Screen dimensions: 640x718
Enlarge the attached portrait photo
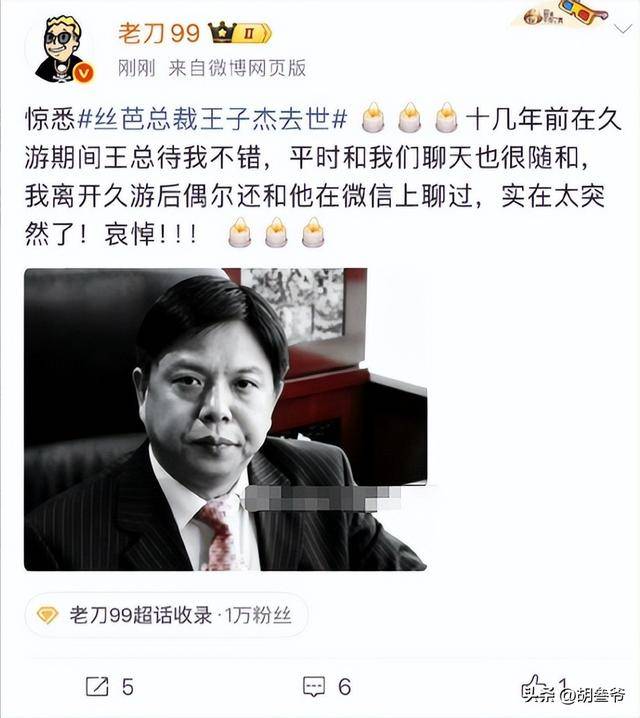[x=226, y=419]
